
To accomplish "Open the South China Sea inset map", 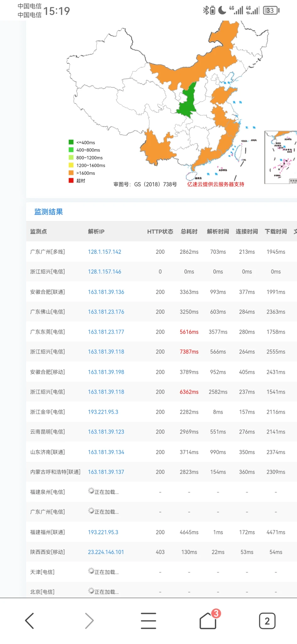I will point(280,157).
